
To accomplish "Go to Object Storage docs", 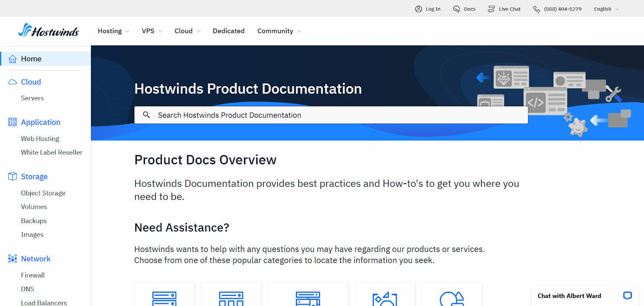I will point(43,193).
